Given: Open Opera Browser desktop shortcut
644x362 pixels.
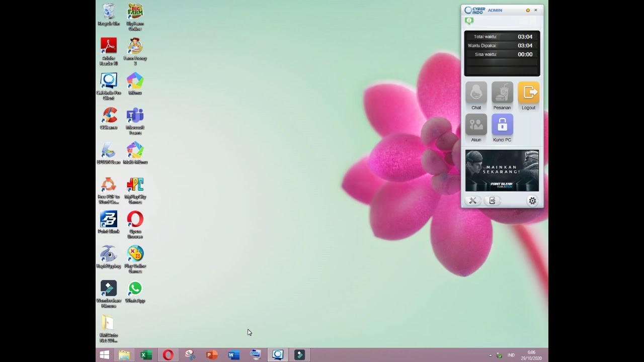Looking at the screenshot, I should click(135, 225).
